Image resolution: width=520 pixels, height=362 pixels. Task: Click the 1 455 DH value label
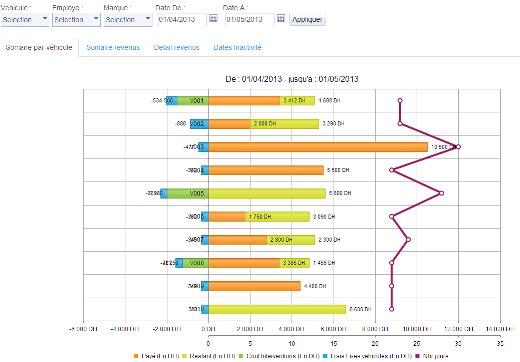(324, 263)
